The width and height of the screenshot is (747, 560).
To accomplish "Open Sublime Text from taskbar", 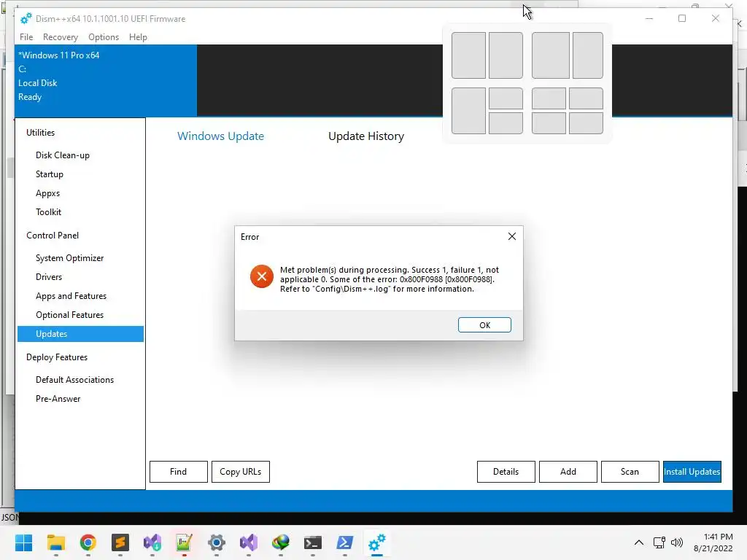I will tap(120, 542).
